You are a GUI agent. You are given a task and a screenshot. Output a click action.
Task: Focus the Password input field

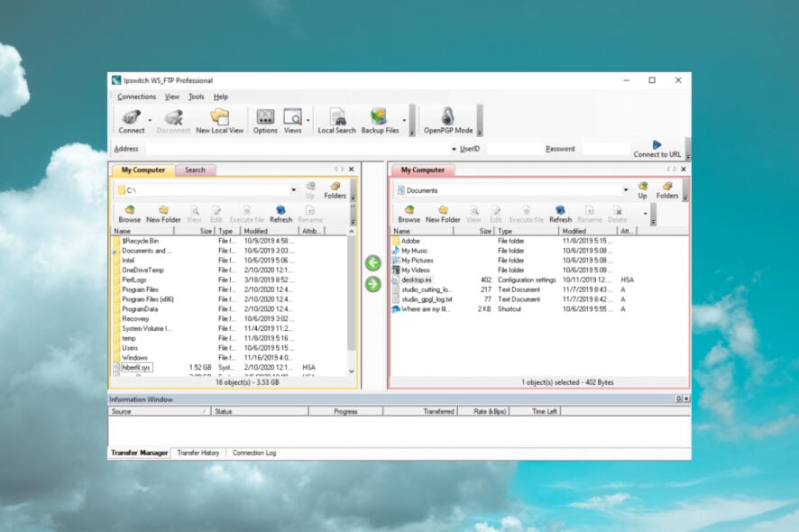606,149
